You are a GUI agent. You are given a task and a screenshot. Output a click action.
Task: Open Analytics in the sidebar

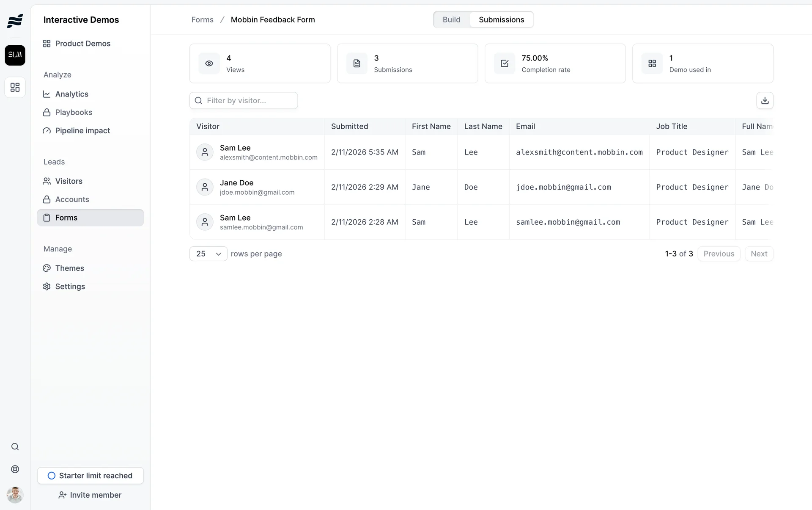[x=71, y=94]
